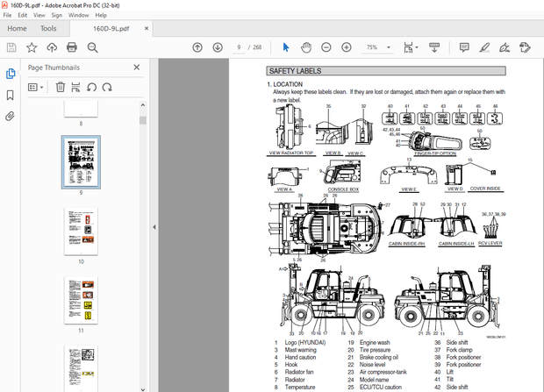This screenshot has width=544, height=392.
Task: Click the Save file icon
Action: pyautogui.click(x=11, y=47)
